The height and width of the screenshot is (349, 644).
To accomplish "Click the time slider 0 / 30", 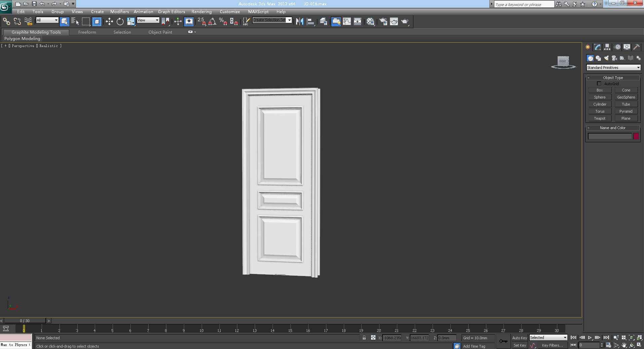I will pyautogui.click(x=25, y=321).
